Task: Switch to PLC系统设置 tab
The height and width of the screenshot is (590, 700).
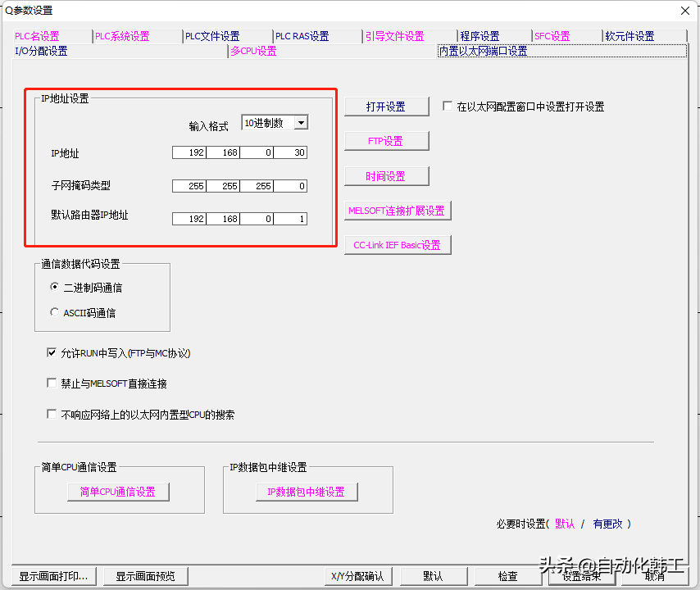Action: click(x=122, y=36)
